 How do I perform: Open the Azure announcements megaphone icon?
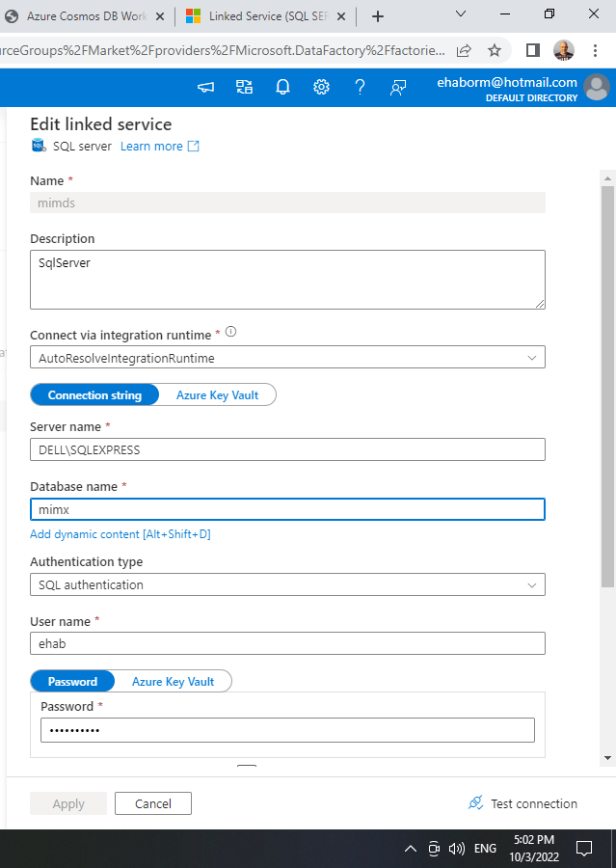206,88
